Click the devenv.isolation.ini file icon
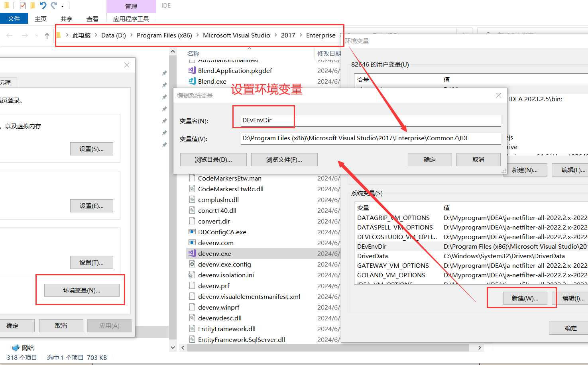Screen dimensions: 588x365 point(192,275)
